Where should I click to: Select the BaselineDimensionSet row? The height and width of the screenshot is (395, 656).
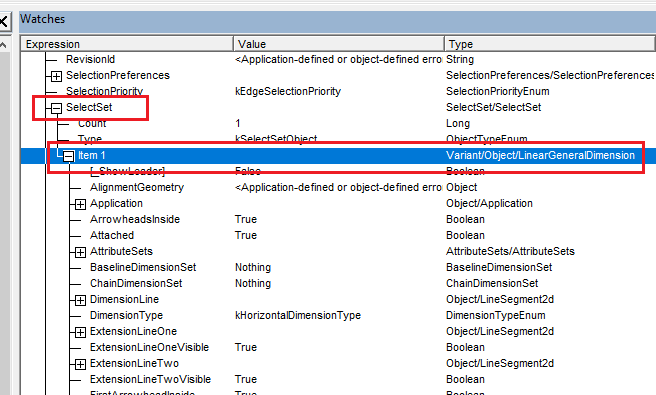point(338,267)
